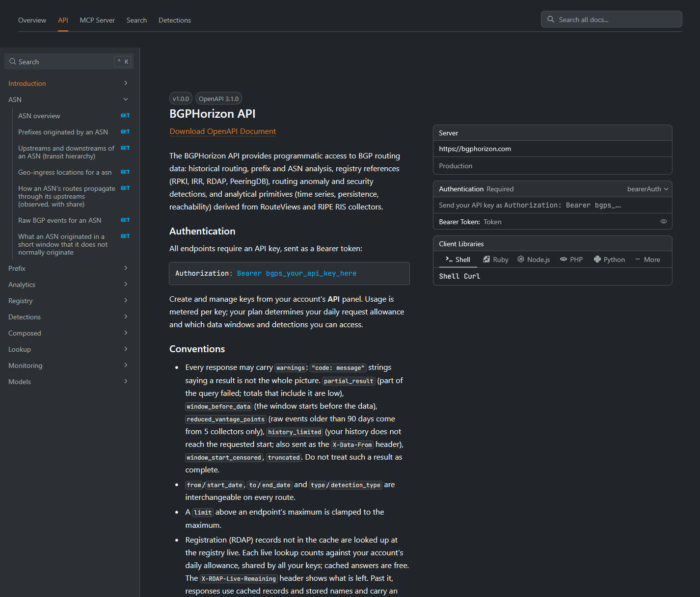Image resolution: width=700 pixels, height=597 pixels.
Task: Open Raw BGP events for an ASN
Action: click(x=74, y=220)
